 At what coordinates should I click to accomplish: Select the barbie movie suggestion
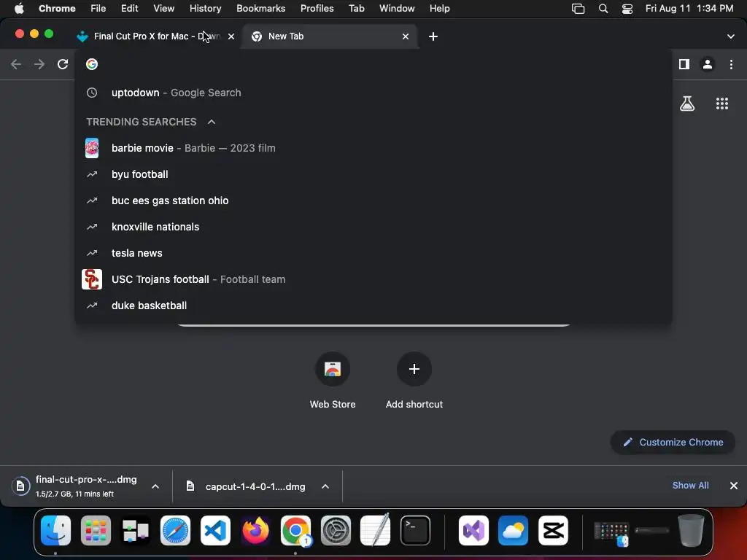pyautogui.click(x=373, y=148)
